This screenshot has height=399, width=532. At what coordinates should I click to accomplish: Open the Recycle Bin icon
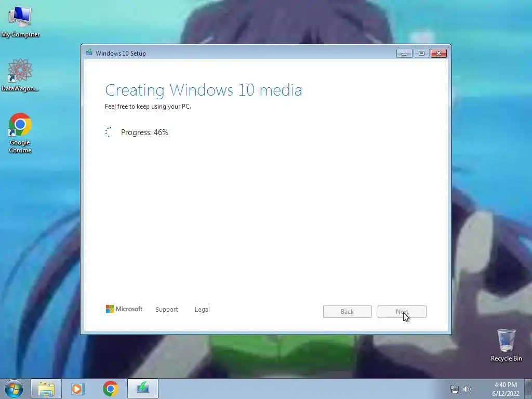[x=506, y=345]
